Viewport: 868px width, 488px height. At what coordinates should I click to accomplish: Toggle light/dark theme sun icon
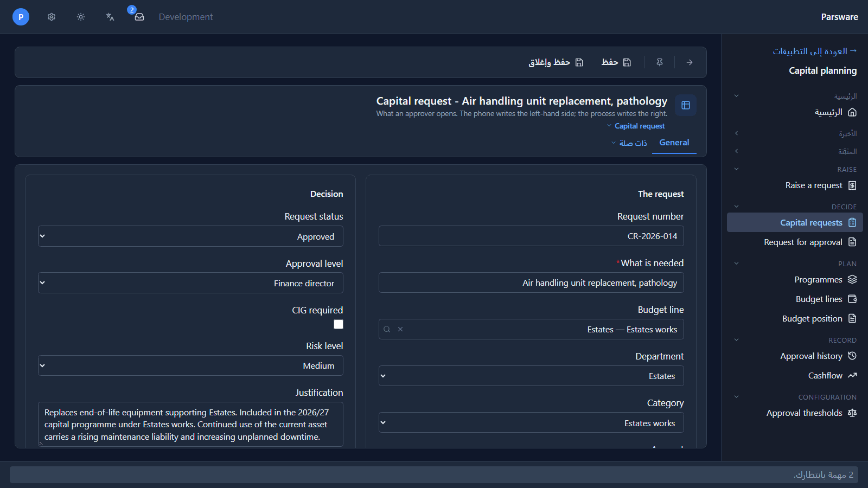pyautogui.click(x=81, y=17)
